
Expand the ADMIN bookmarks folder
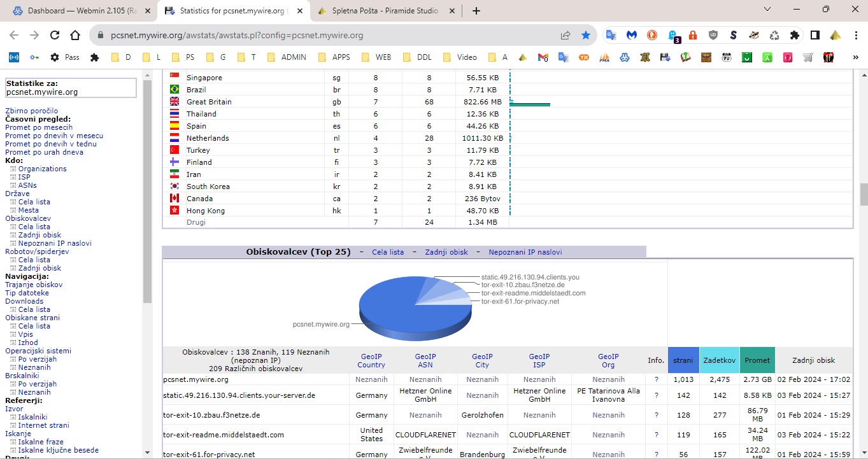coord(287,57)
